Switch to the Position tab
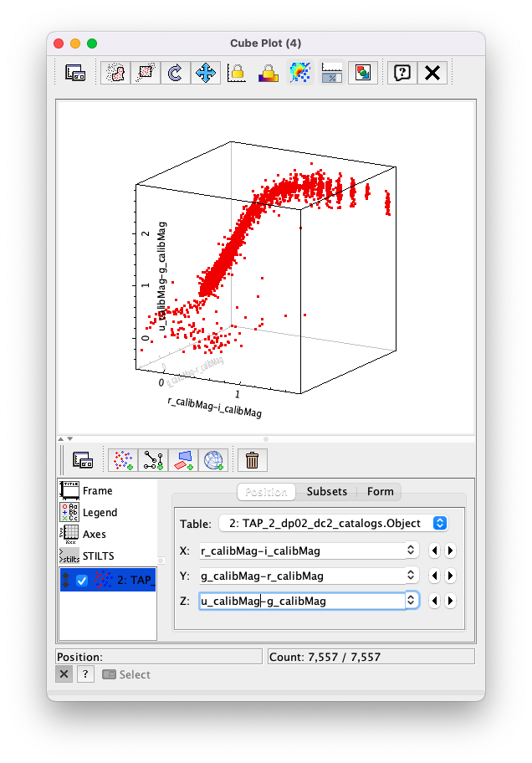 [x=266, y=492]
